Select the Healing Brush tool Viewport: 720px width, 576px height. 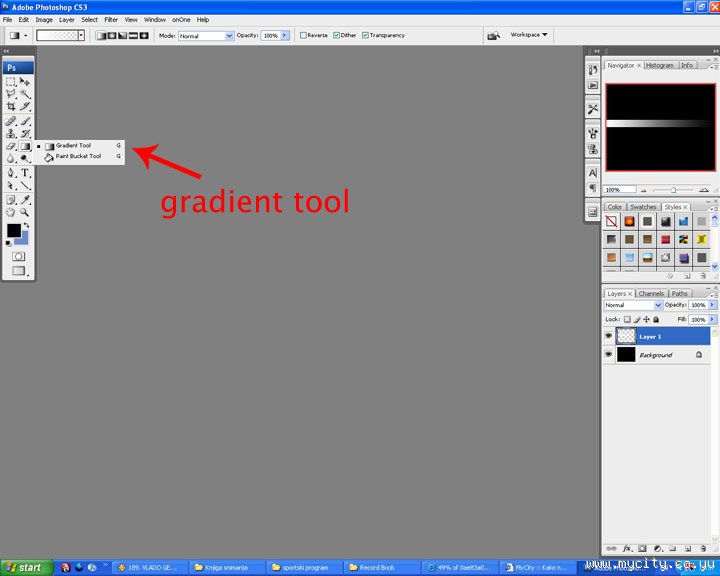pos(11,121)
